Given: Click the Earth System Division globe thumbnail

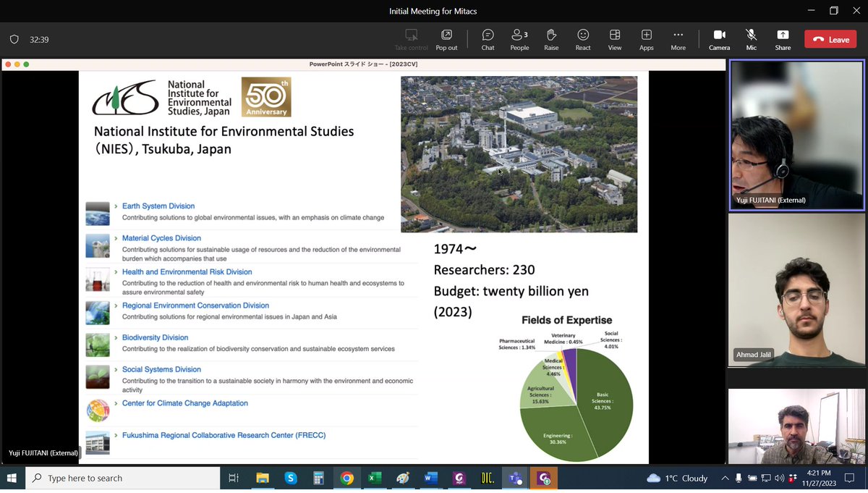Looking at the screenshot, I should coord(98,214).
